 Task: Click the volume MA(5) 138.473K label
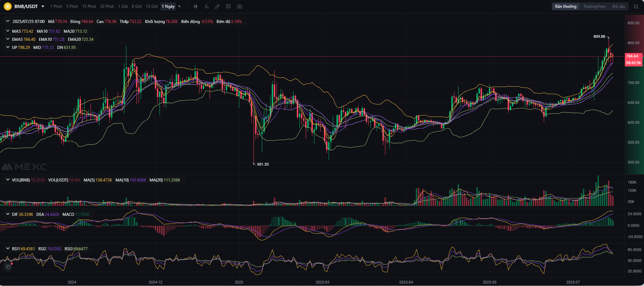(98, 180)
